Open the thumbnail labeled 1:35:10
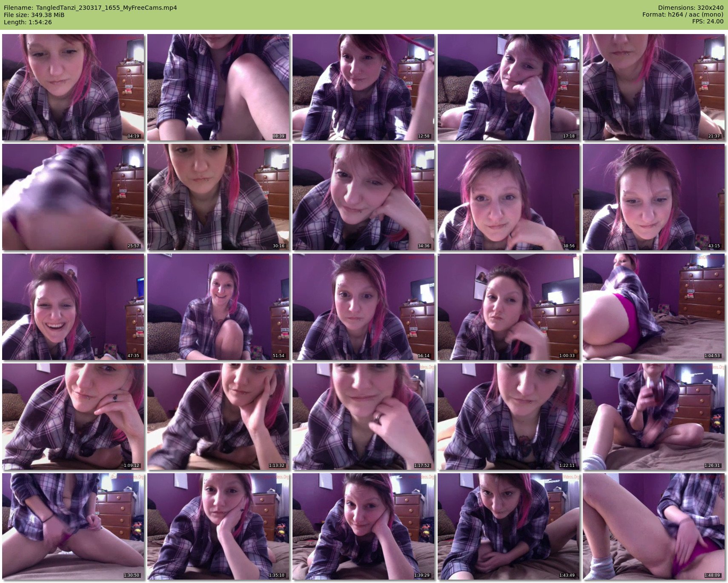 [x=218, y=526]
